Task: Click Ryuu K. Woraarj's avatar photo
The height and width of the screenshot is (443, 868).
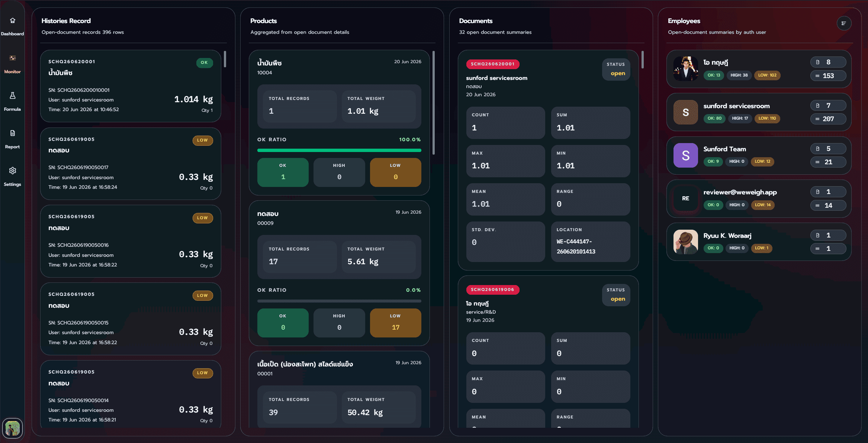Action: pyautogui.click(x=685, y=242)
